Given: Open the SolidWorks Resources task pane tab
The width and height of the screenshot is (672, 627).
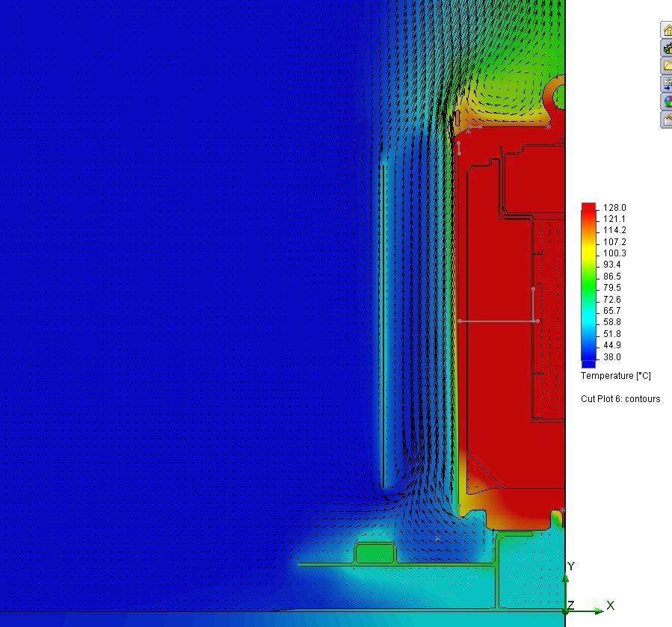Looking at the screenshot, I should [667, 30].
